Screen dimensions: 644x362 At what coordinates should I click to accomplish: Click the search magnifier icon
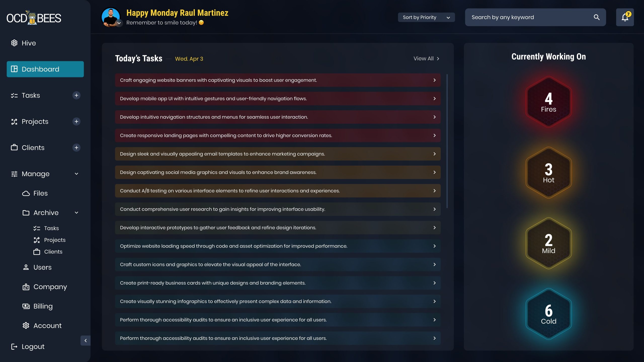pos(596,17)
